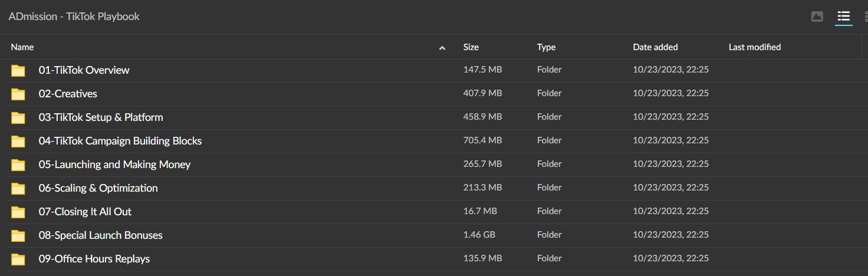Screen dimensions: 868x276
Task: Select 03-TikTok Setup & Platform name
Action: click(x=101, y=117)
